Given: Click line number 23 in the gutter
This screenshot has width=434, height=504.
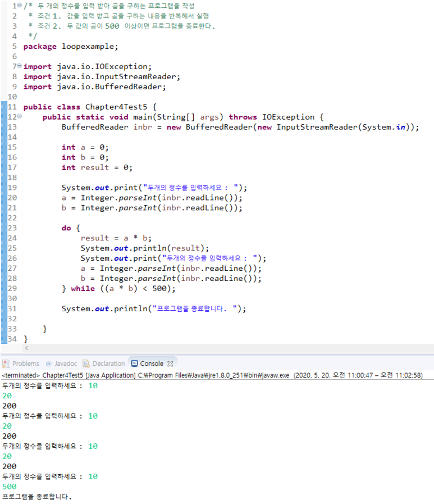Looking at the screenshot, I should tap(12, 228).
